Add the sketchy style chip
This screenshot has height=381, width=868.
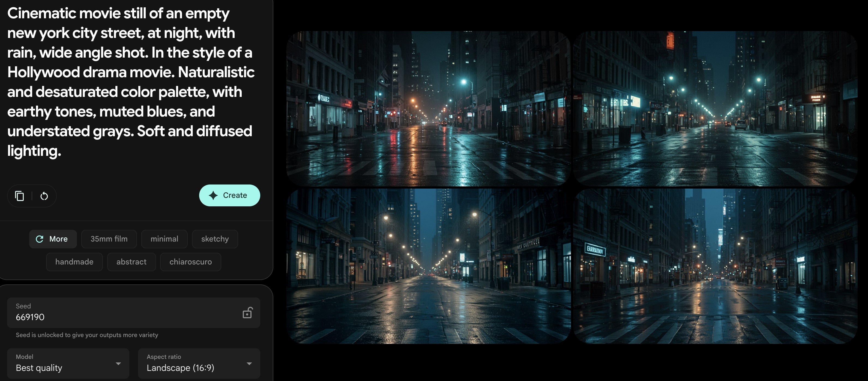[x=215, y=239]
